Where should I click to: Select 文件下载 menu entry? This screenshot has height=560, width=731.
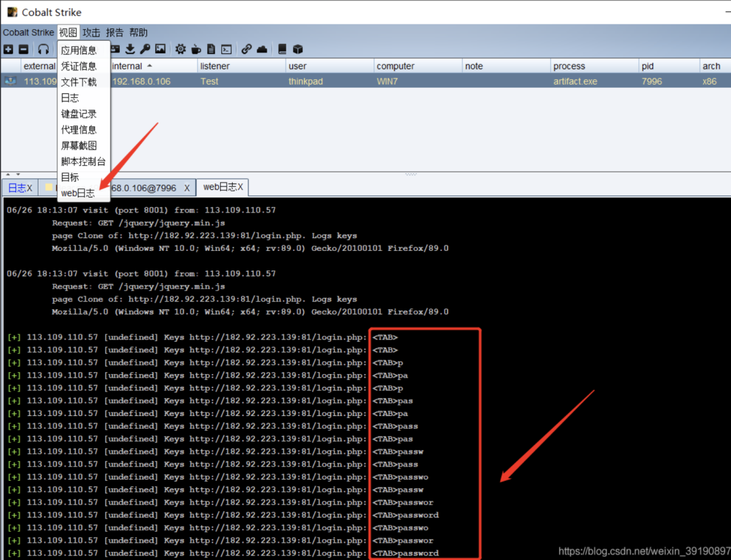pyautogui.click(x=79, y=82)
